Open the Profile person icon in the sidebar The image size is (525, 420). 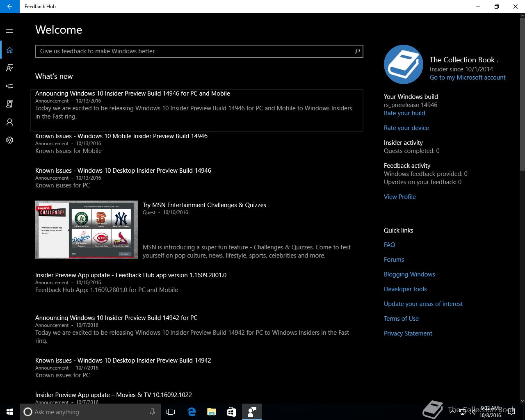coord(9,122)
